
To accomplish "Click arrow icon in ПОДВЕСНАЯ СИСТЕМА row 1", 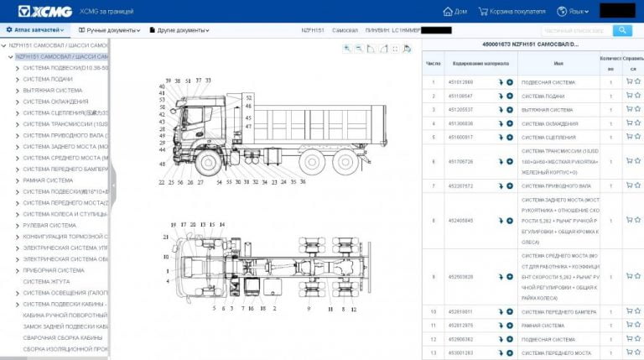I will point(501,82).
